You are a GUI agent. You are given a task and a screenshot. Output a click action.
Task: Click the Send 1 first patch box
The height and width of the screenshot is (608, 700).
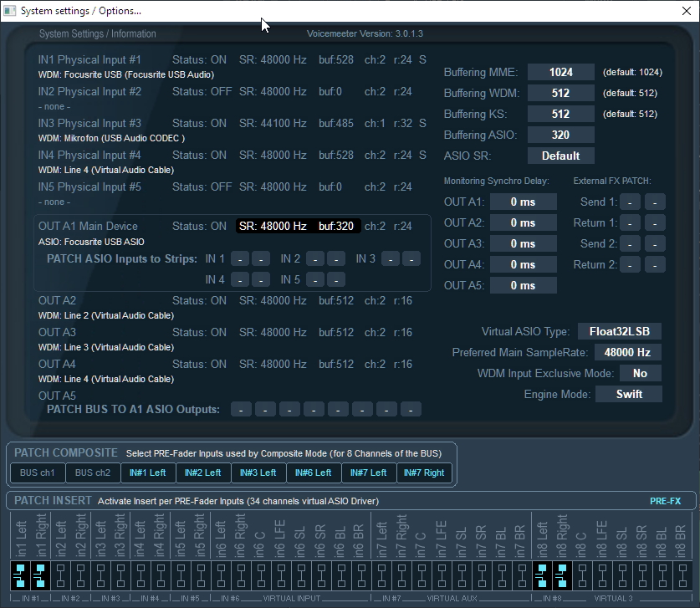pos(631,202)
